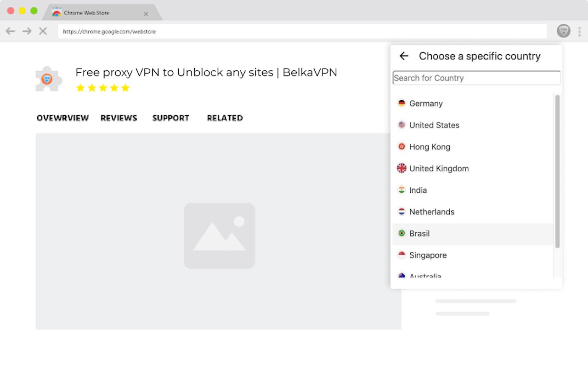
Task: Click the country list scrollbar
Action: point(557,171)
